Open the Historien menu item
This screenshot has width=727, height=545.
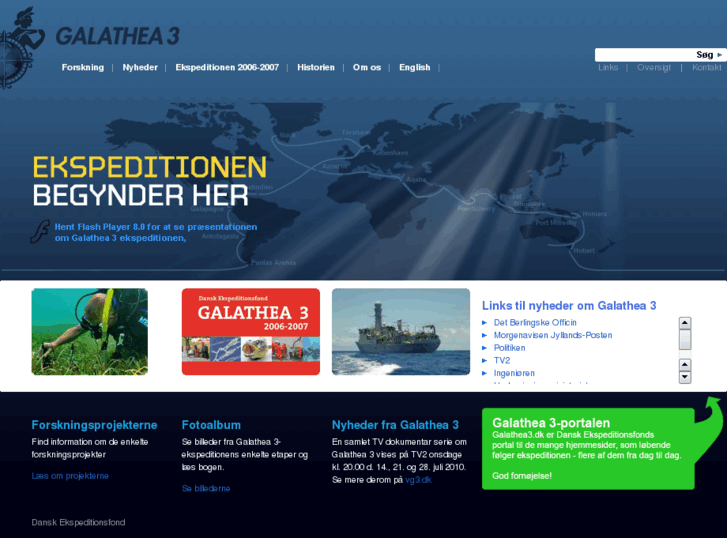pyautogui.click(x=316, y=67)
